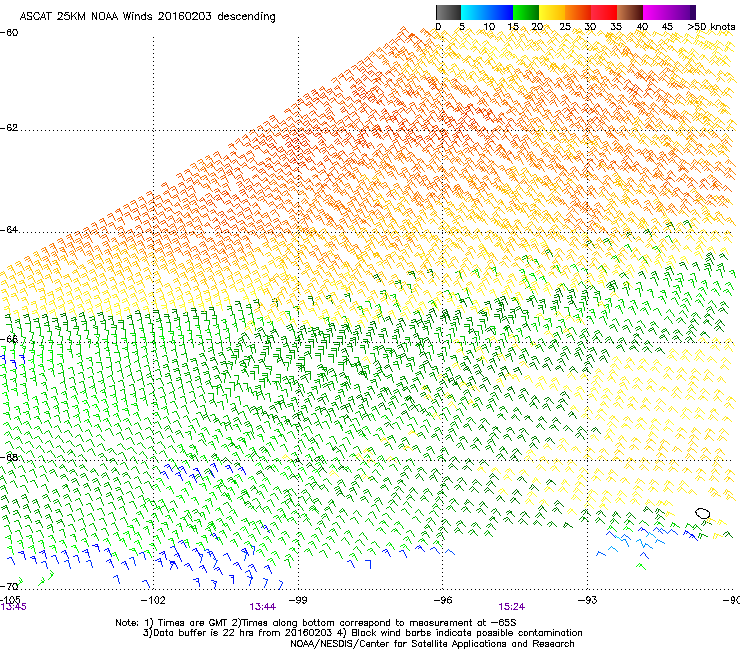Click the '25' label under the color bar
The image size is (740, 650).
click(565, 27)
